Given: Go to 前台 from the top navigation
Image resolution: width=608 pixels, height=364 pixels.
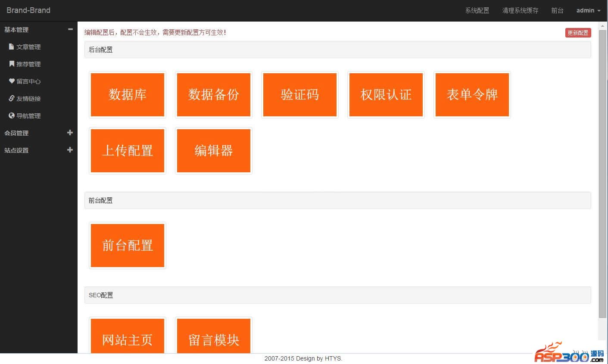Looking at the screenshot, I should (557, 10).
